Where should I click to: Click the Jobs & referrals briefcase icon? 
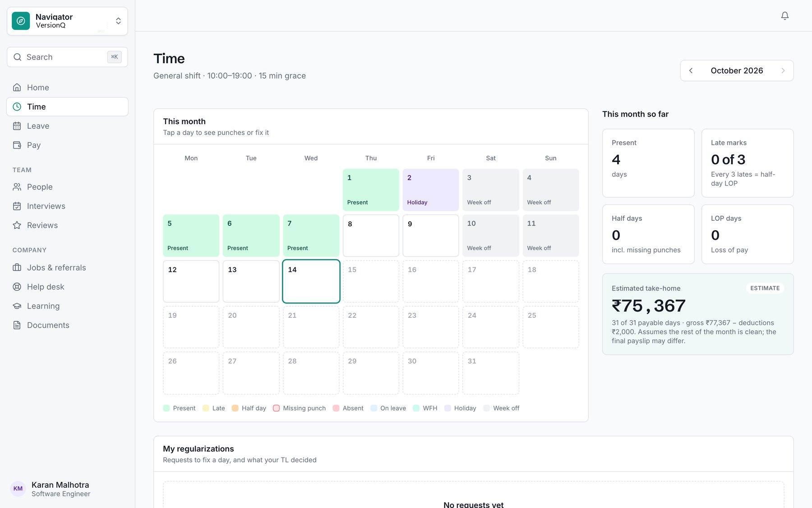pos(17,267)
